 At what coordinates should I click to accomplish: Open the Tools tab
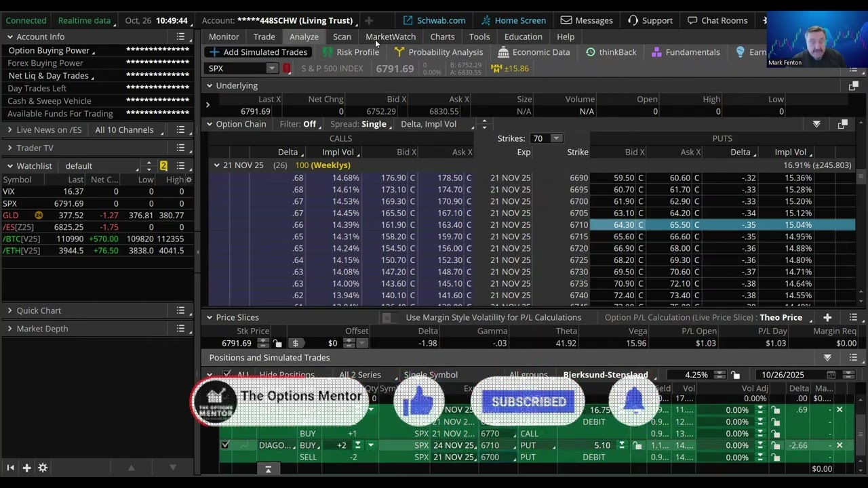pos(479,37)
